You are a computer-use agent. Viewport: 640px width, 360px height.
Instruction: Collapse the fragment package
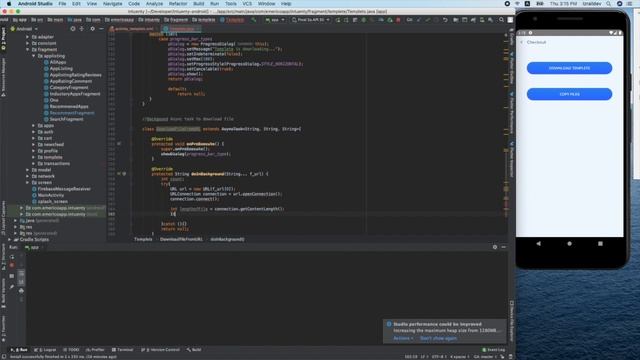27,49
